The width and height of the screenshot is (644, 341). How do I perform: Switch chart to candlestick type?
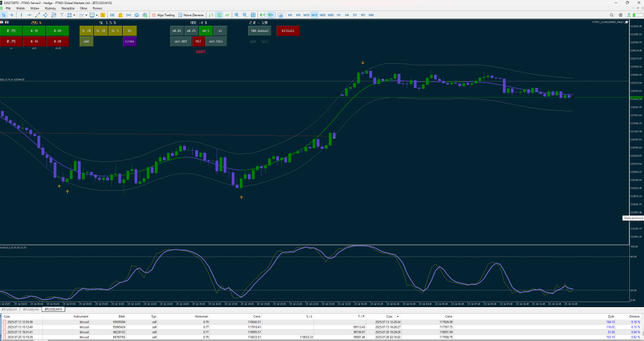coord(219,15)
